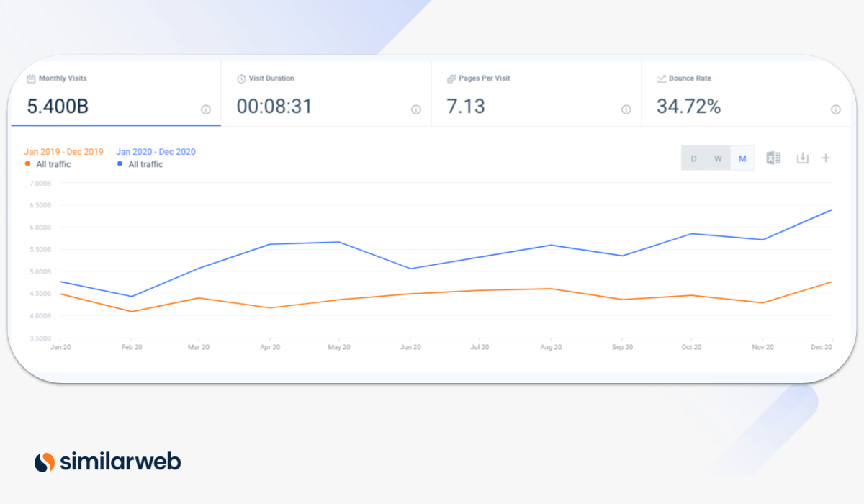The image size is (864, 504).
Task: Toggle the blue All traffic series
Action: point(144,164)
